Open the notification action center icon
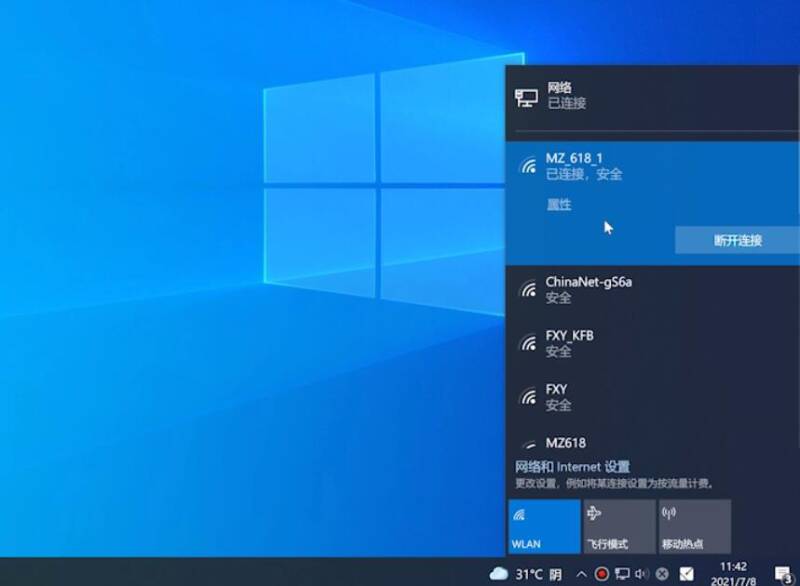 click(x=784, y=574)
